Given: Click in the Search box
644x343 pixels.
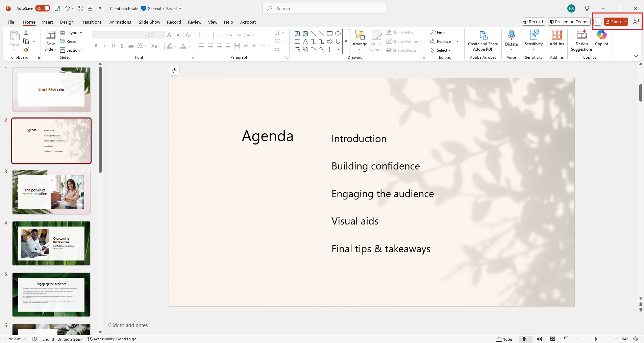Looking at the screenshot, I should tap(325, 8).
